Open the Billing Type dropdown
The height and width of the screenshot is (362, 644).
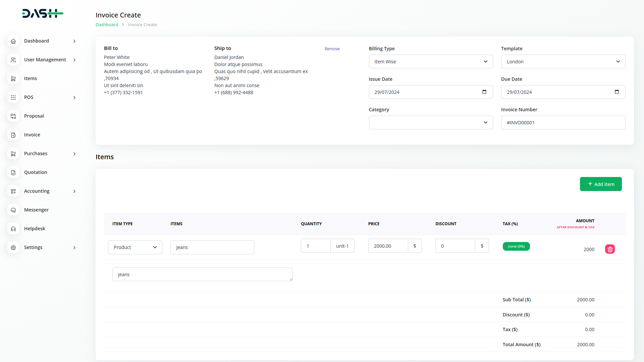click(430, 62)
